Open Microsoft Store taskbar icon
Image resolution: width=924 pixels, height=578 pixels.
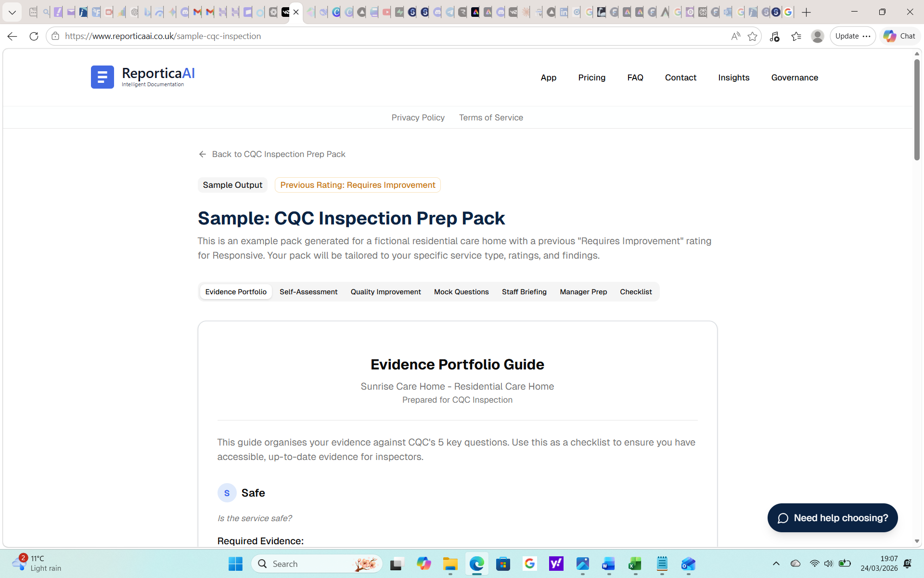pos(503,564)
